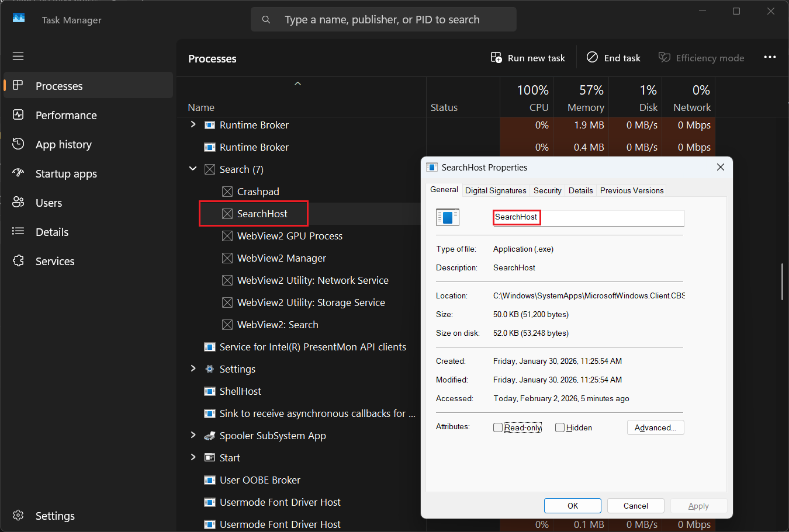Check the Hidden attribute checkbox
Image resolution: width=789 pixels, height=532 pixels.
[560, 427]
